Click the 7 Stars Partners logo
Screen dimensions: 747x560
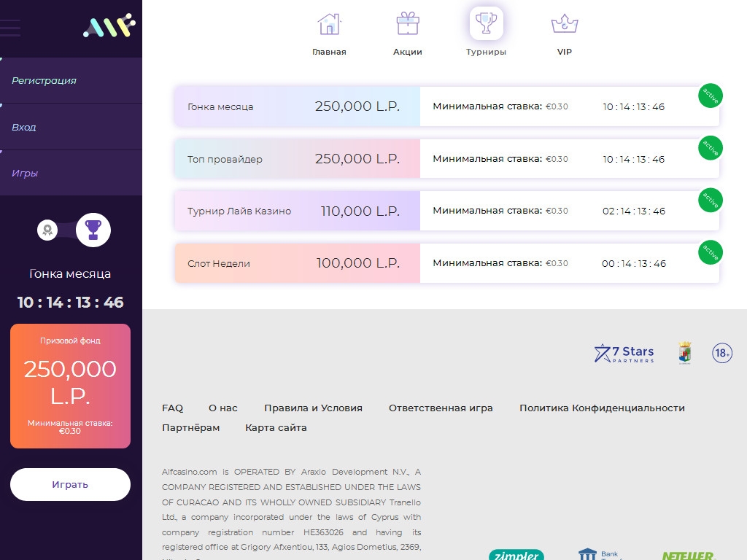[624, 354]
